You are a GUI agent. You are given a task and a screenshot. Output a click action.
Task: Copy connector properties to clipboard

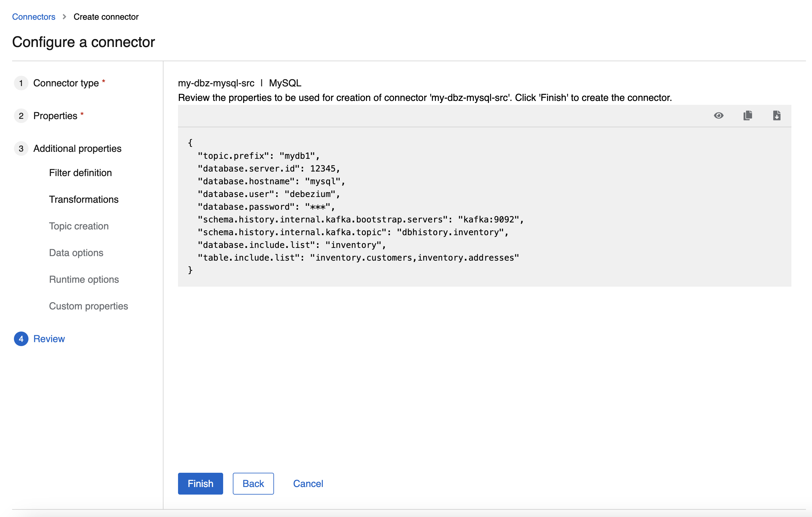pyautogui.click(x=748, y=116)
